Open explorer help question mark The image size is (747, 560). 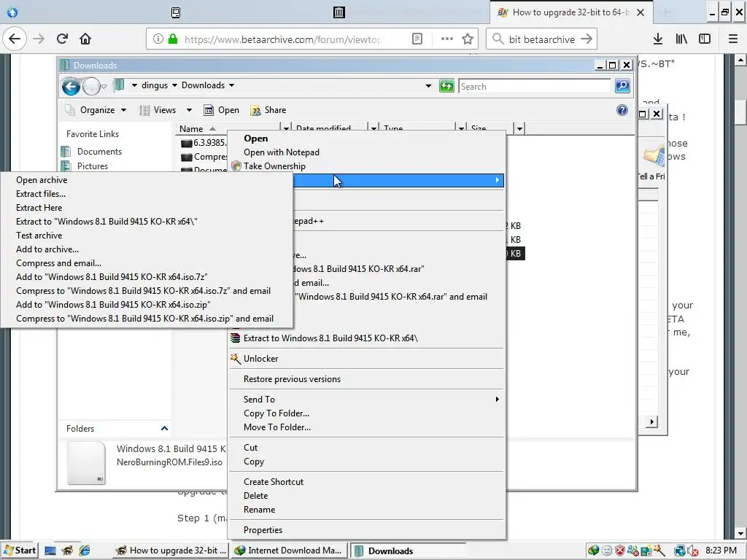click(x=622, y=111)
